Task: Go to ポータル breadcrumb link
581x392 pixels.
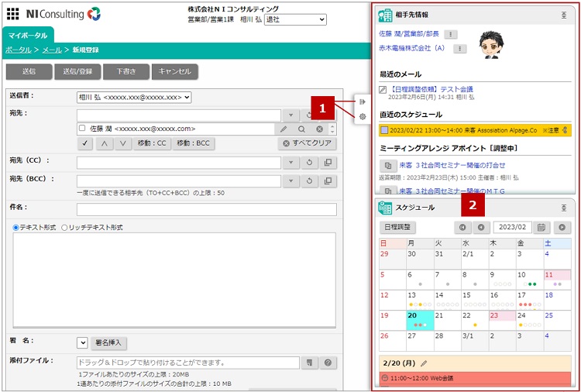Action: tap(18, 50)
